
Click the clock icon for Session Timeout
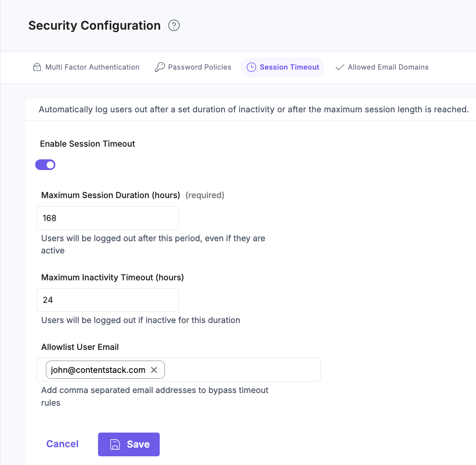[251, 67]
